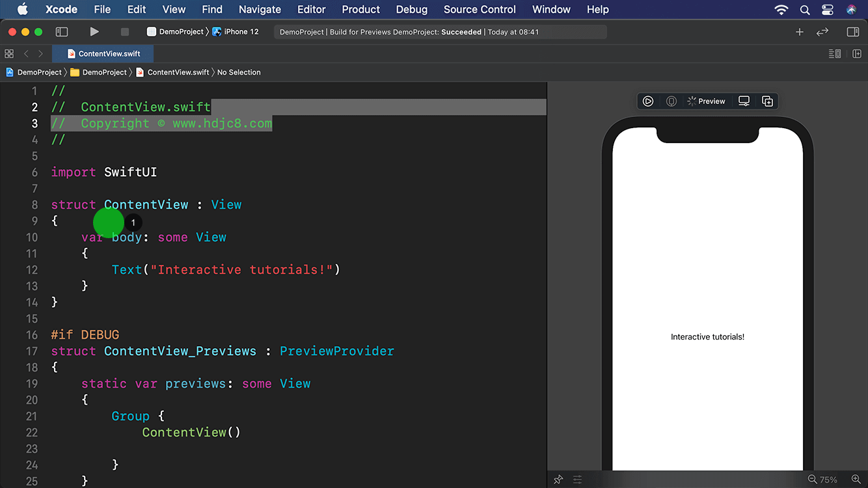This screenshot has width=868, height=488.
Task: Open the ContentView.swift breadcrumb
Action: tap(172, 72)
